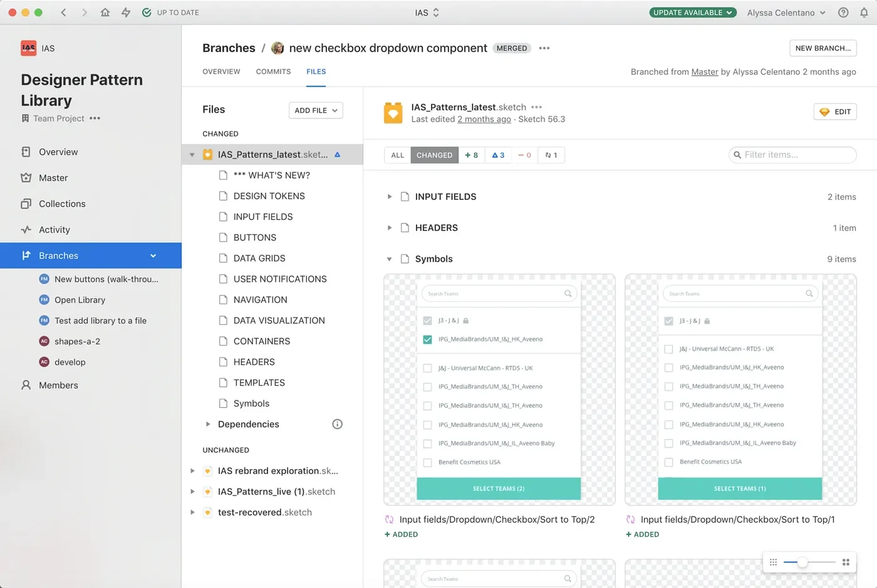Click the Filter items search field
Viewport: 877px width, 588px height.
pos(793,155)
